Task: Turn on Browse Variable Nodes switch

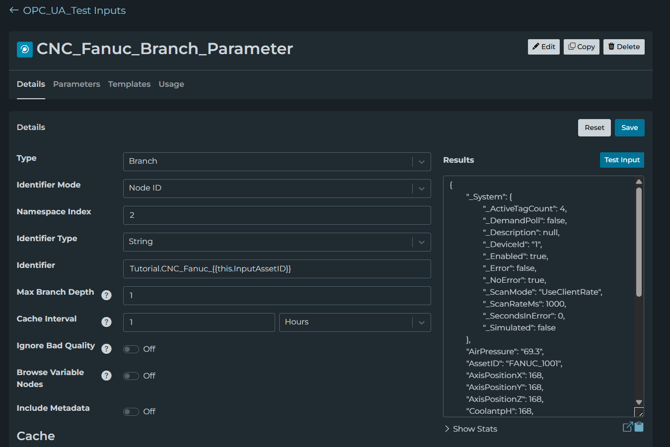Action: [x=131, y=376]
